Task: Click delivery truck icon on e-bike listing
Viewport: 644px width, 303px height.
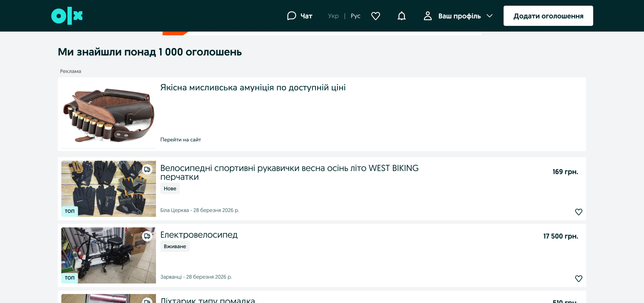Action: click(147, 236)
